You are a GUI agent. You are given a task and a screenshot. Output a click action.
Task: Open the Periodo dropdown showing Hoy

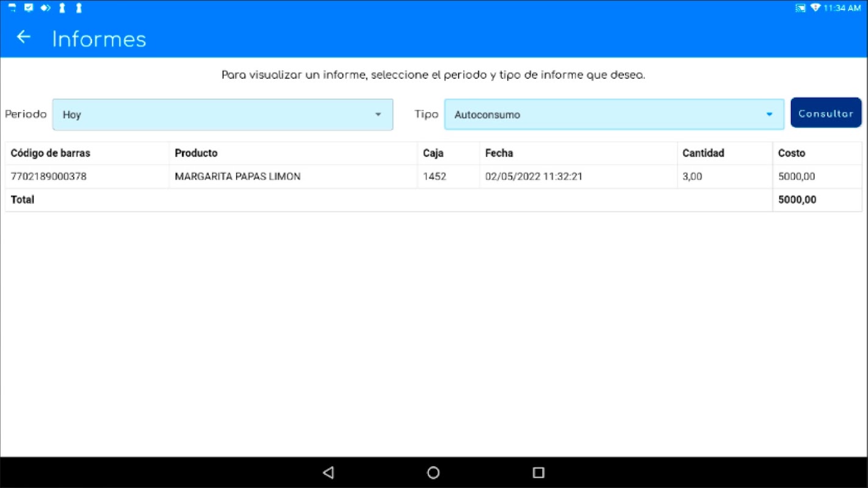click(223, 115)
